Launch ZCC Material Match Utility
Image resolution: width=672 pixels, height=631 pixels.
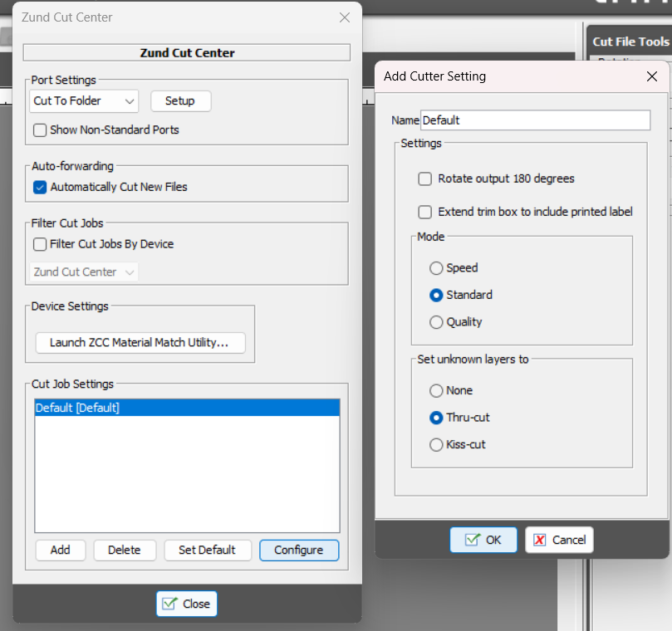tap(140, 343)
